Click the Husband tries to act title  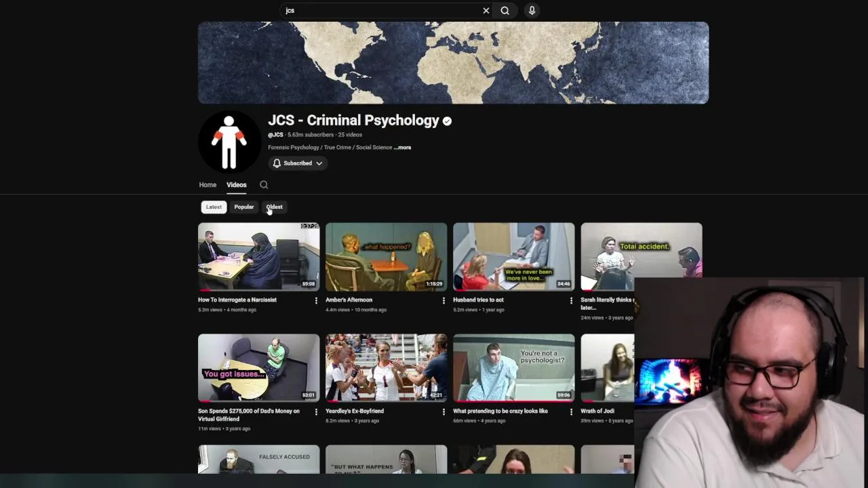tap(478, 300)
